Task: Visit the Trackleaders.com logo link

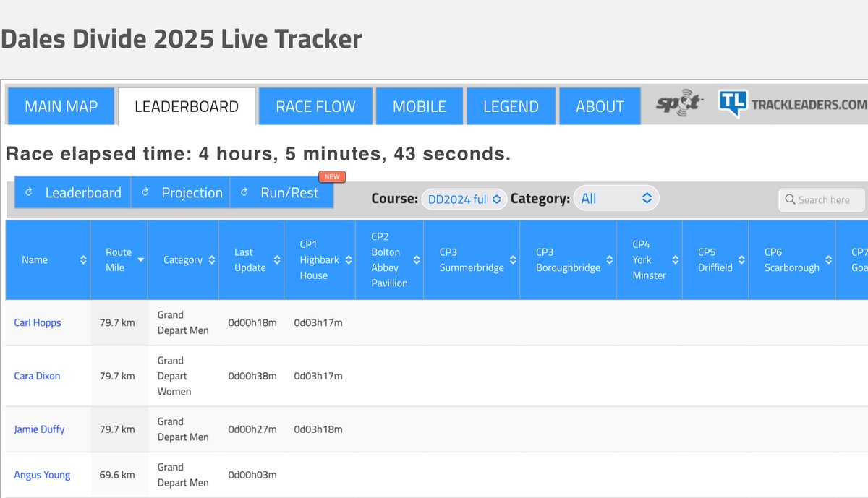Action: point(793,104)
